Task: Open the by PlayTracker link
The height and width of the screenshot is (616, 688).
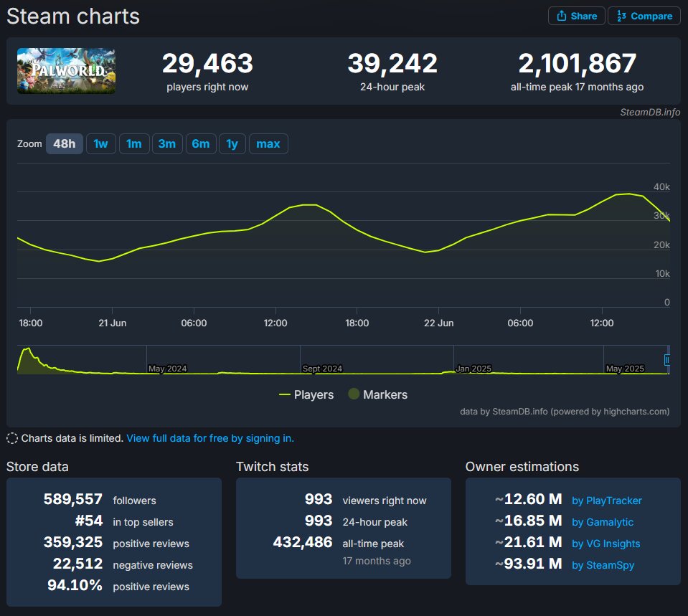Action: [607, 501]
